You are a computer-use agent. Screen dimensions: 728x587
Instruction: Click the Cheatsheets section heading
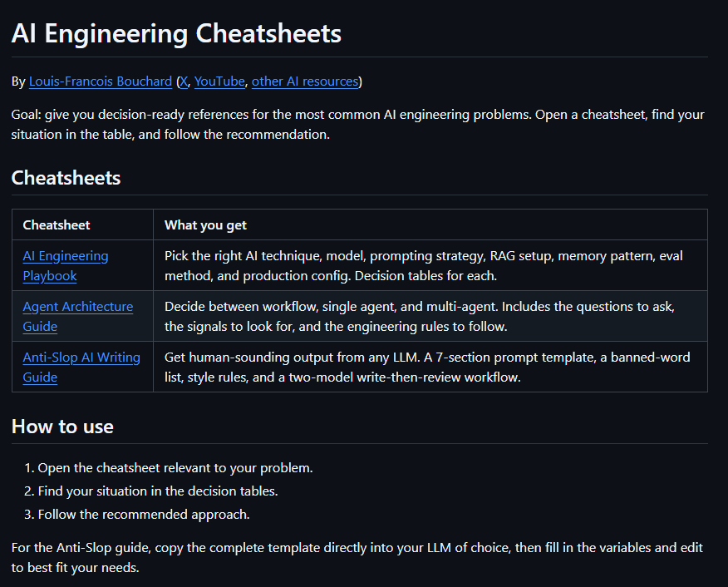66,178
